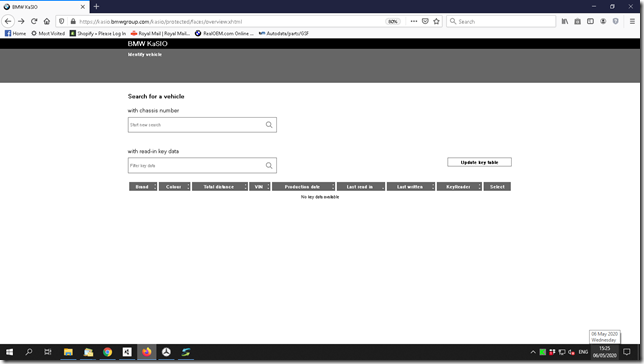
Task: Open Most Visited bookmarks folder
Action: click(48, 33)
